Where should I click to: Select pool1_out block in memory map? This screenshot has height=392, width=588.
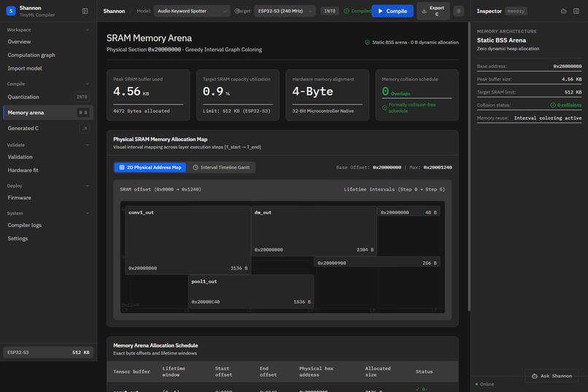(251, 291)
